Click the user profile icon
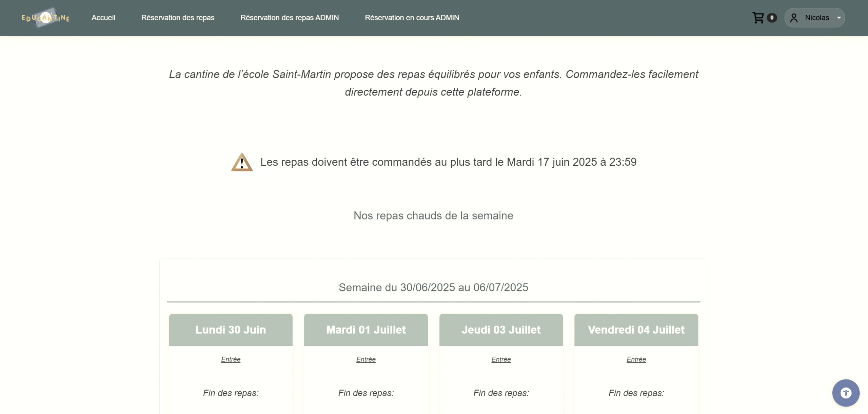 point(794,18)
